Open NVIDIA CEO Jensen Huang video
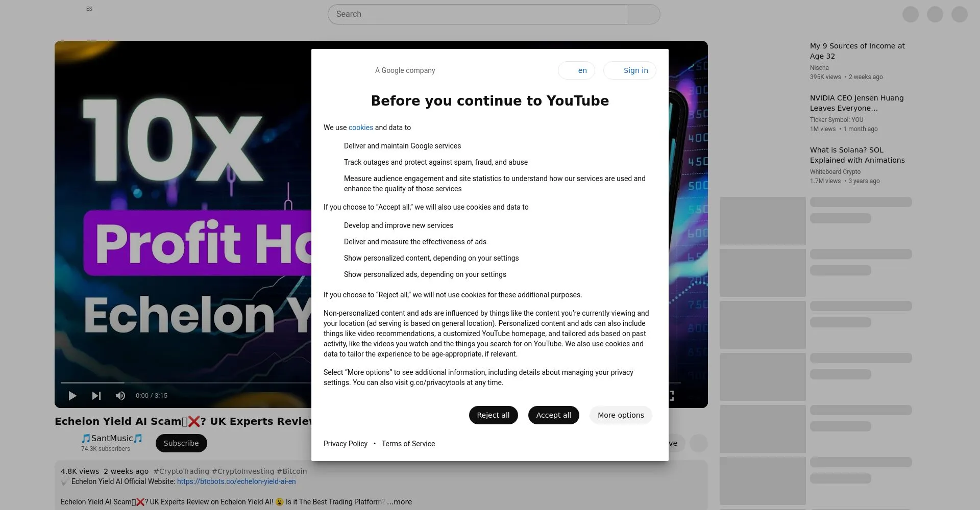This screenshot has width=980, height=510. [856, 103]
